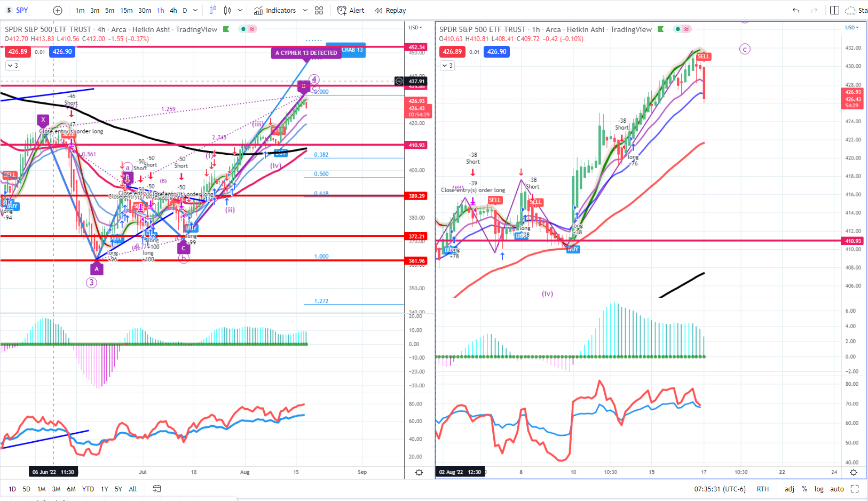The image size is (868, 501).
Task: Open the go-to-date calendar icon
Action: pyautogui.click(x=157, y=489)
